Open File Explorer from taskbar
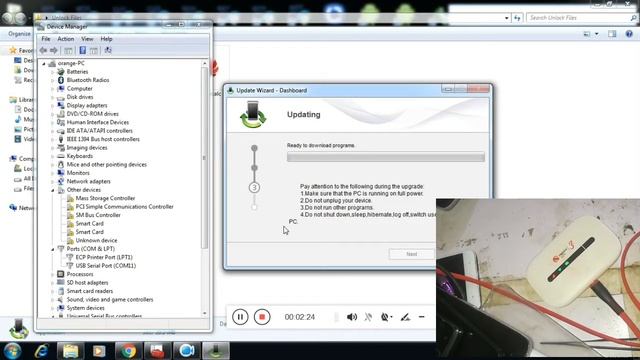This screenshot has width=640, height=360. 71,351
